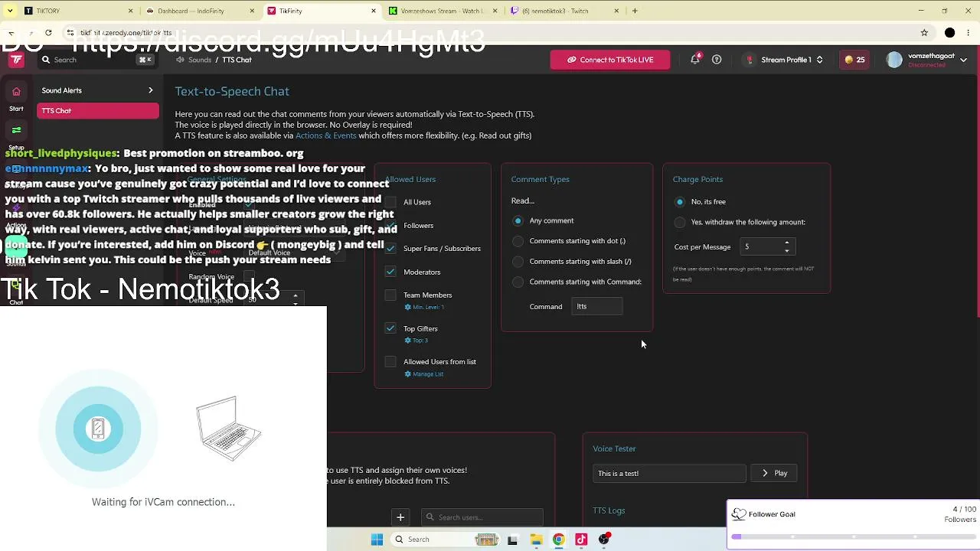
Task: Click the Voice Tester text field
Action: coord(669,474)
